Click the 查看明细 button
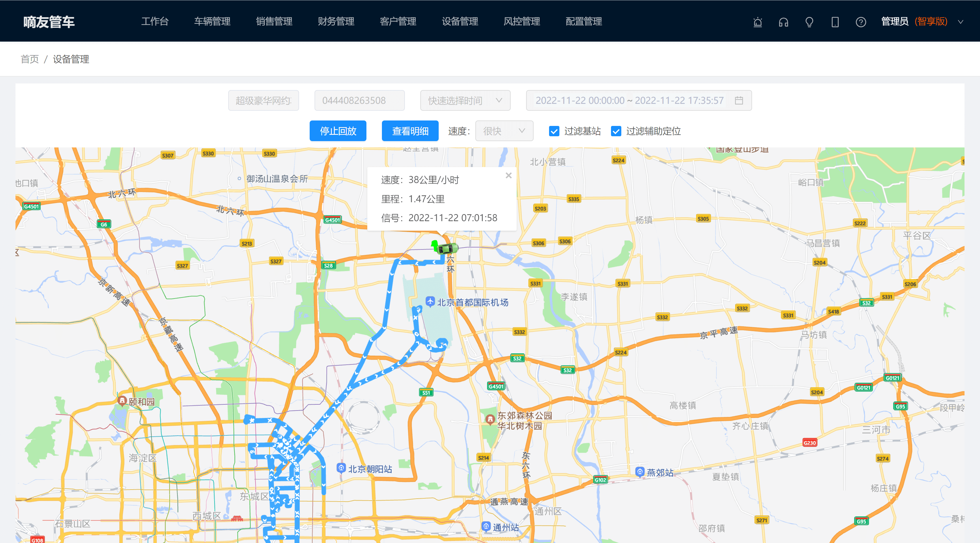This screenshot has height=543, width=980. tap(410, 131)
